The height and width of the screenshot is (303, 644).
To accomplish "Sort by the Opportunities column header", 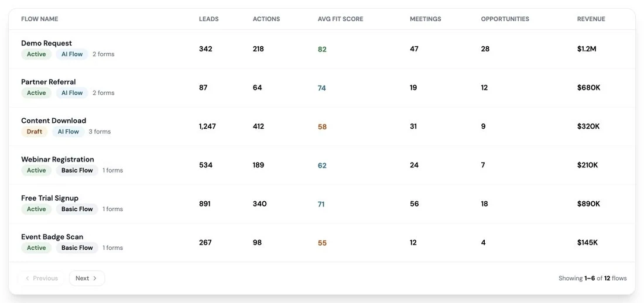I will tap(505, 19).
